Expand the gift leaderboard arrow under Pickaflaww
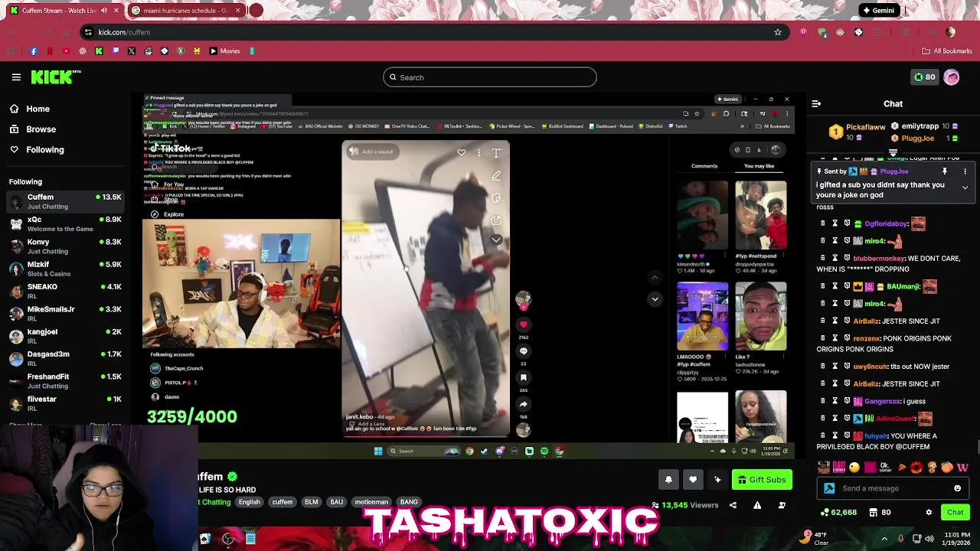Viewport: 980px width, 551px height. (893, 152)
